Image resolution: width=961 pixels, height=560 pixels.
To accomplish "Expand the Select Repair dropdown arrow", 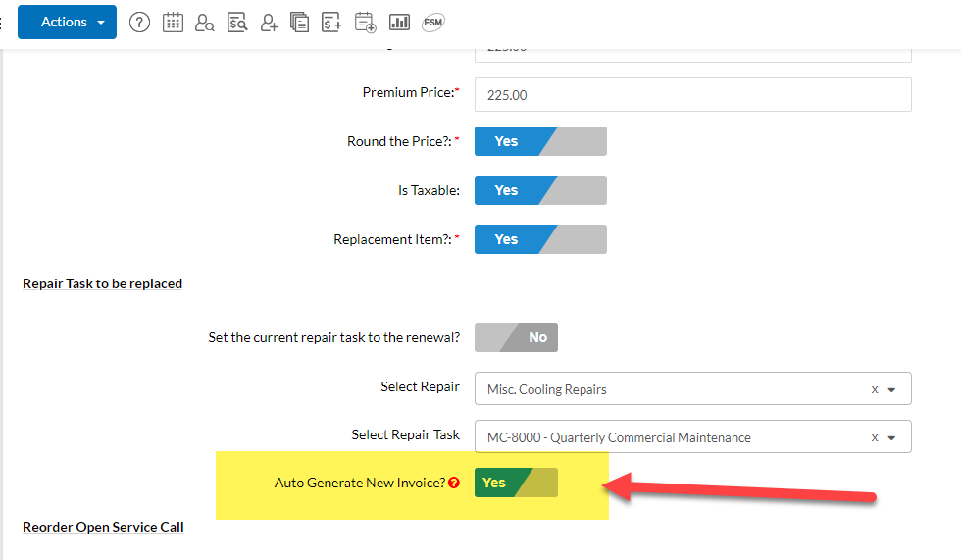I will pyautogui.click(x=892, y=389).
